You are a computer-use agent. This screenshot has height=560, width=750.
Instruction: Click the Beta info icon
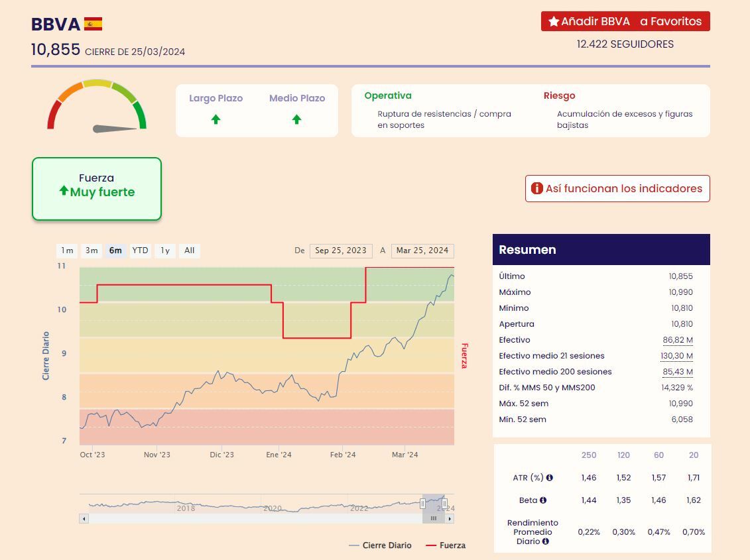click(x=543, y=500)
